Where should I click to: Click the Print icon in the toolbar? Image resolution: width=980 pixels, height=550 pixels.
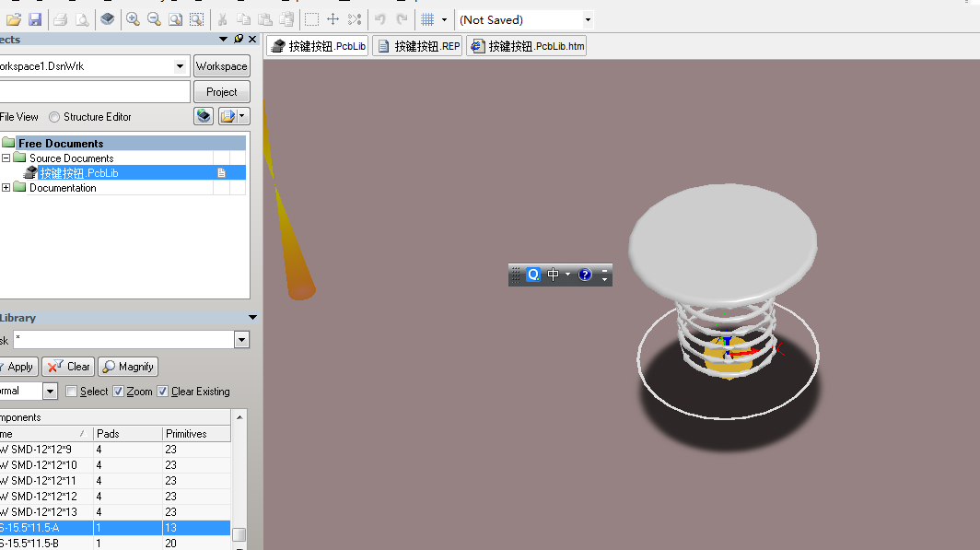point(61,20)
